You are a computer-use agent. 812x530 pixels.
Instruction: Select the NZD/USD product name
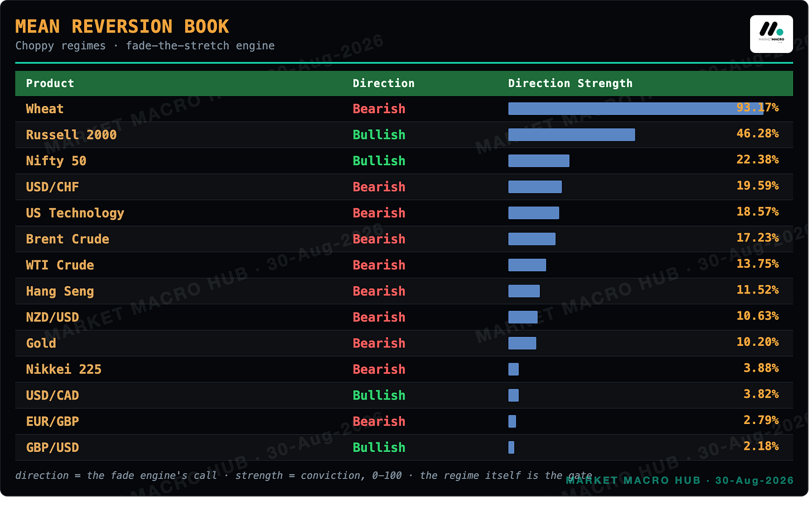[x=52, y=317]
